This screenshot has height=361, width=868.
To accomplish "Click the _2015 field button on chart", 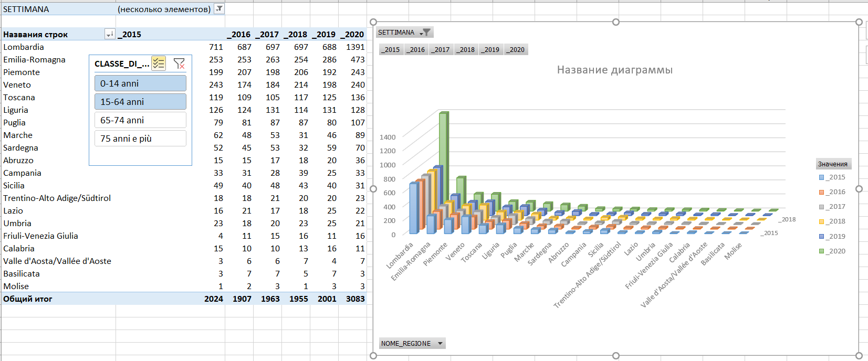I will 391,50.
